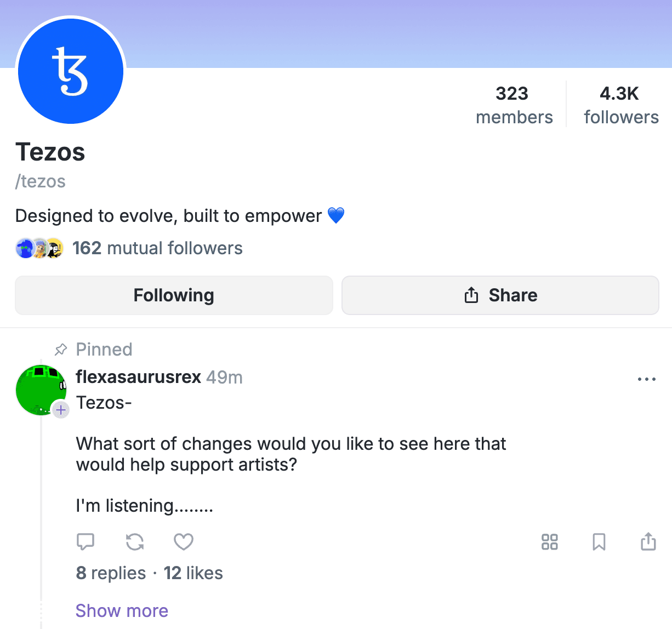The height and width of the screenshot is (629, 672).
Task: View the 4.3K followers list
Action: point(620,105)
